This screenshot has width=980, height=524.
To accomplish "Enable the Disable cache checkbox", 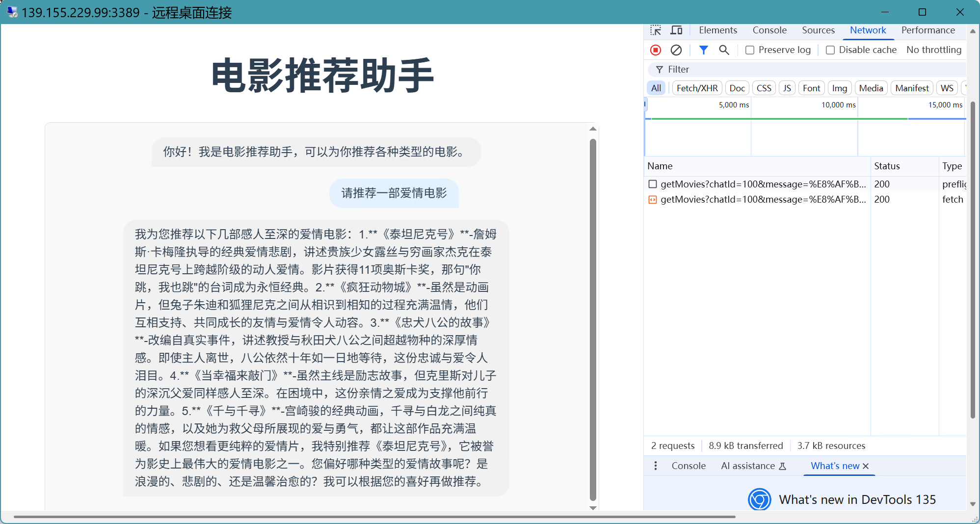I will point(830,50).
